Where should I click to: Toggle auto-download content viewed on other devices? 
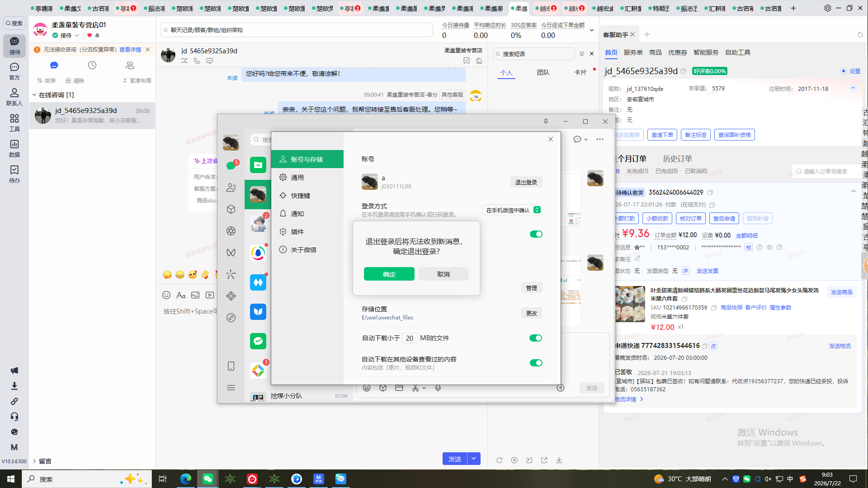pos(536,363)
